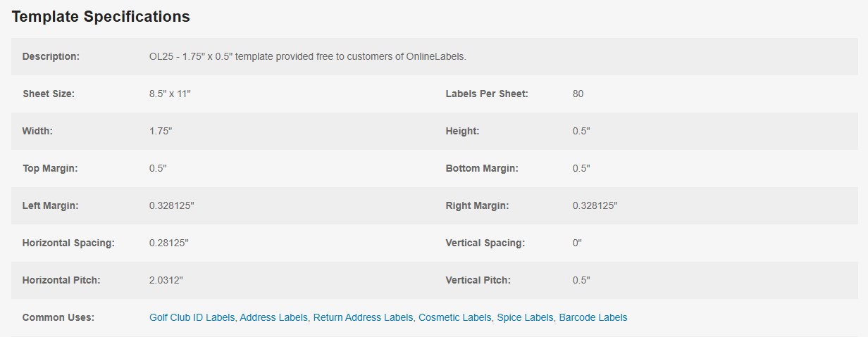Screen dimensions: 868x337
Task: Select the Sheet Size value 8.5" x 11"
Action: [170, 94]
